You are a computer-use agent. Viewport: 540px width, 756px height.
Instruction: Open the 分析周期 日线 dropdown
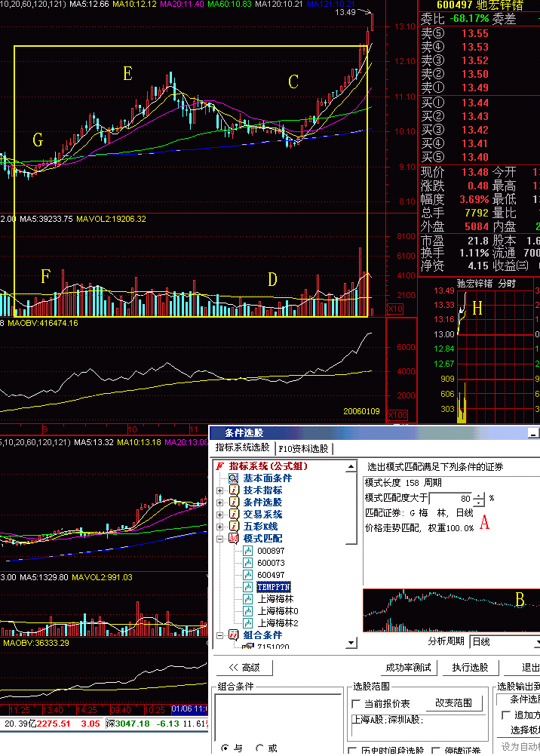536,642
